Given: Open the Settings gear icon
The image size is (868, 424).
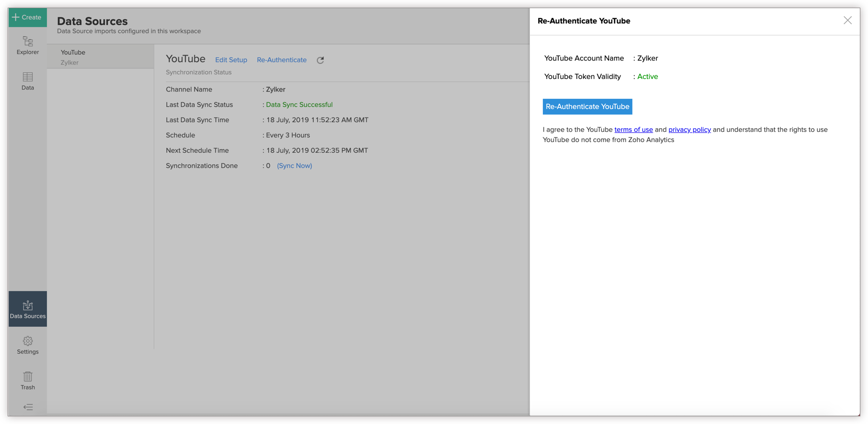Looking at the screenshot, I should click(27, 345).
